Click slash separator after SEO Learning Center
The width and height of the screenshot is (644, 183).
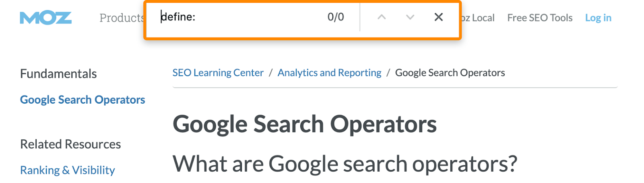(270, 73)
